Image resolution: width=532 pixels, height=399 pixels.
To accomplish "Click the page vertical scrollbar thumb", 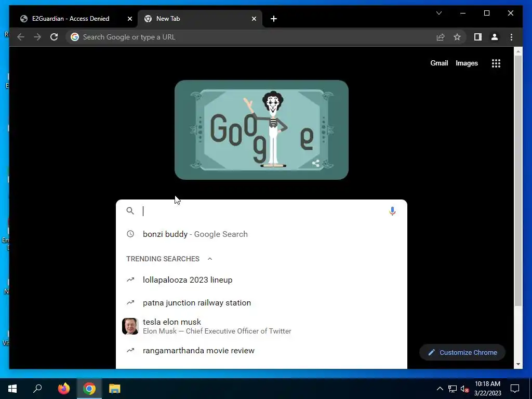I will tap(518, 180).
